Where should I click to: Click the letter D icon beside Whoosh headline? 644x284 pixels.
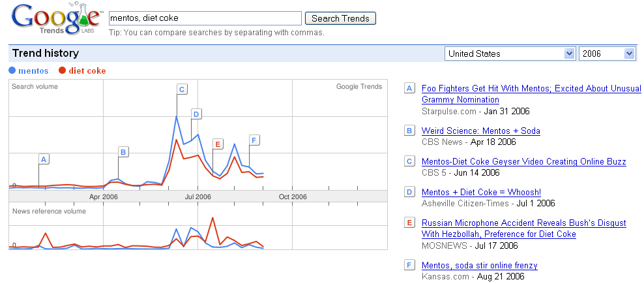click(x=409, y=192)
